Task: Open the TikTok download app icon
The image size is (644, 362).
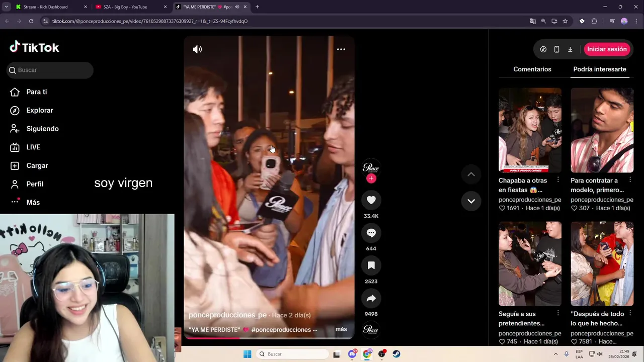Action: click(x=570, y=49)
